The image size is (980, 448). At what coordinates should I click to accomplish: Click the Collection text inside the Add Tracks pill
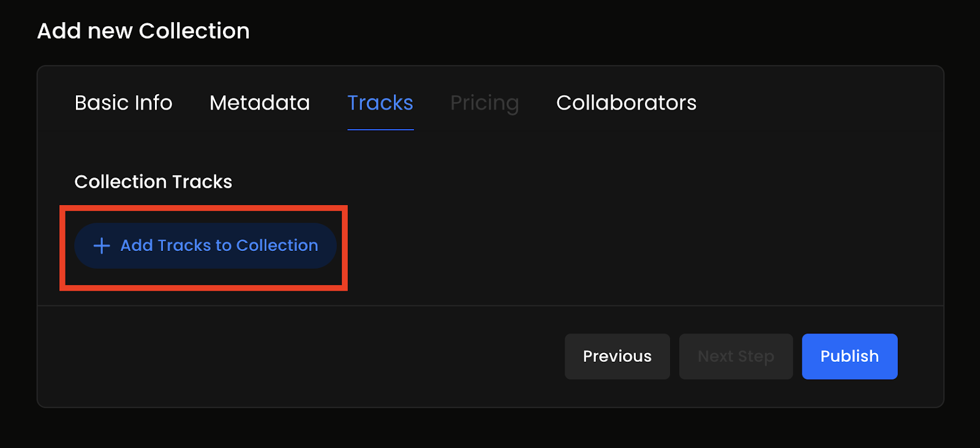pyautogui.click(x=277, y=245)
